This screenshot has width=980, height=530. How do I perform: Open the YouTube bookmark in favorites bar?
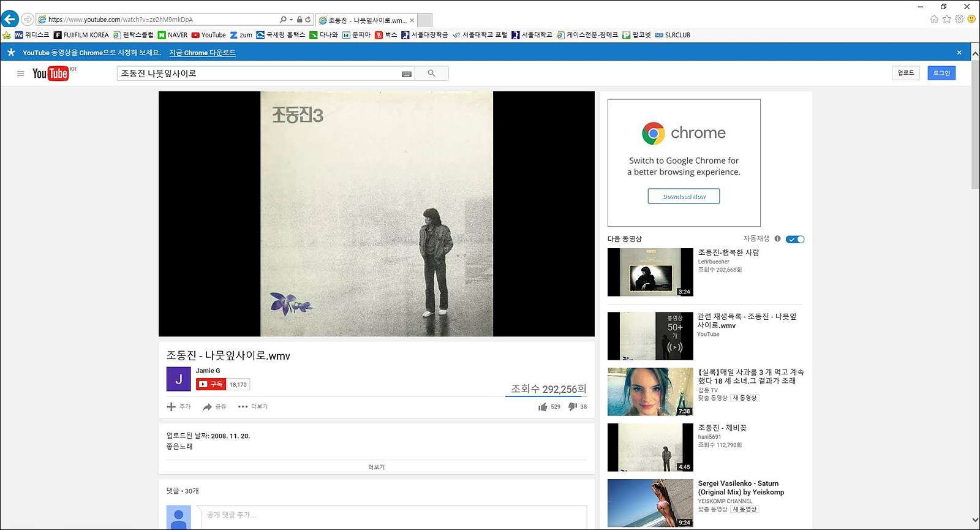[209, 35]
